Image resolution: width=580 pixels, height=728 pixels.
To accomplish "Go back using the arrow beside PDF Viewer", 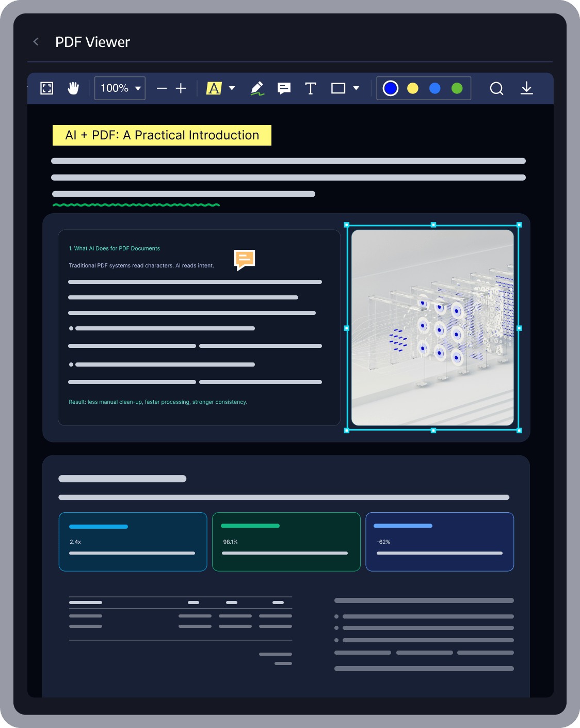I will click(36, 42).
